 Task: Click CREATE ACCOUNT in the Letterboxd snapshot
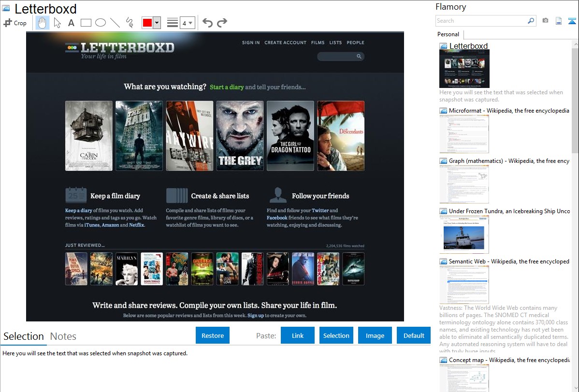tap(286, 43)
